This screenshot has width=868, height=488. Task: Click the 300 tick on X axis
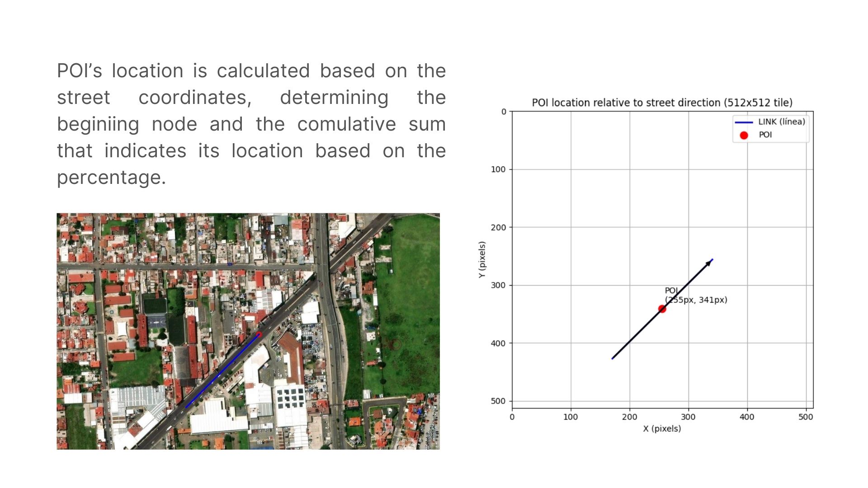pos(688,417)
